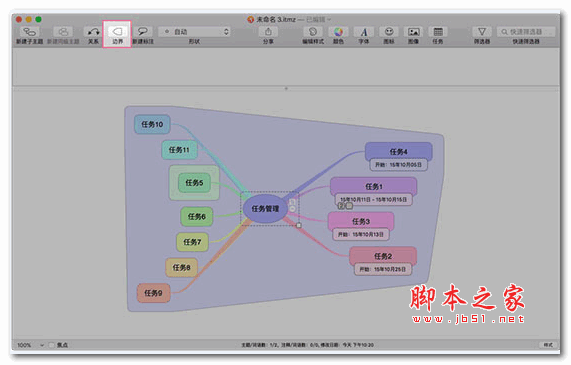This screenshot has height=365, width=571.
Task: Select the central topic 任务管理
Action: 265,209
